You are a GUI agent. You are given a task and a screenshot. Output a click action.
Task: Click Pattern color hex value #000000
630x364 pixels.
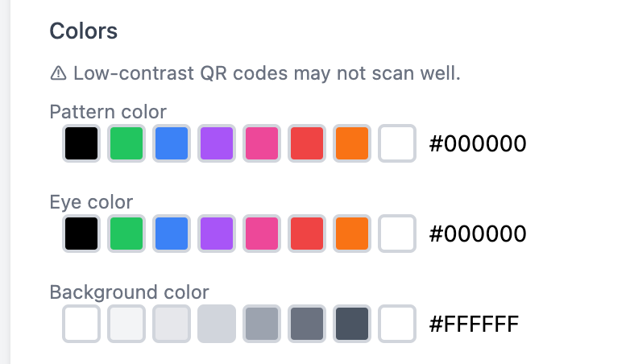[478, 144]
